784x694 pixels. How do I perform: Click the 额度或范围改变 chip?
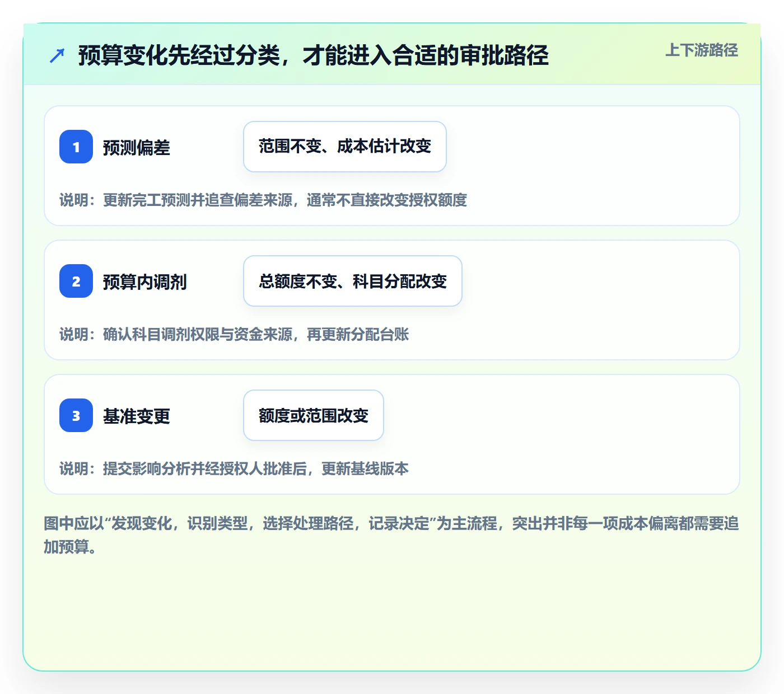point(314,415)
